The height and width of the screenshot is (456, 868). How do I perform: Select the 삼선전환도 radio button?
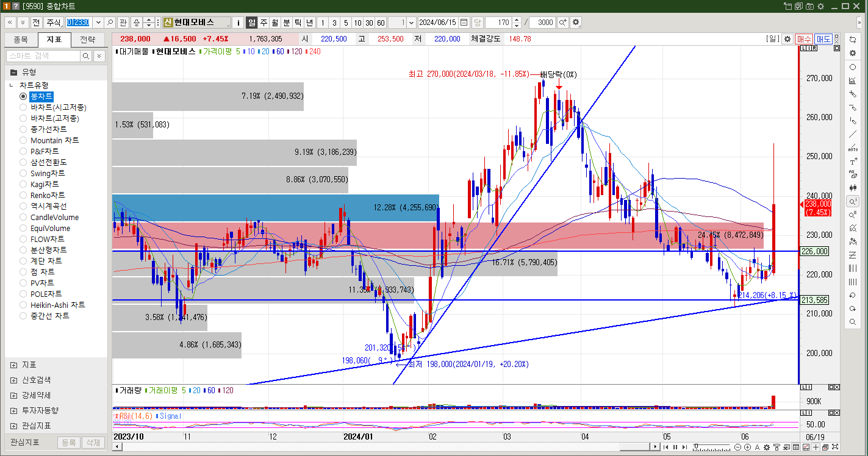[23, 162]
